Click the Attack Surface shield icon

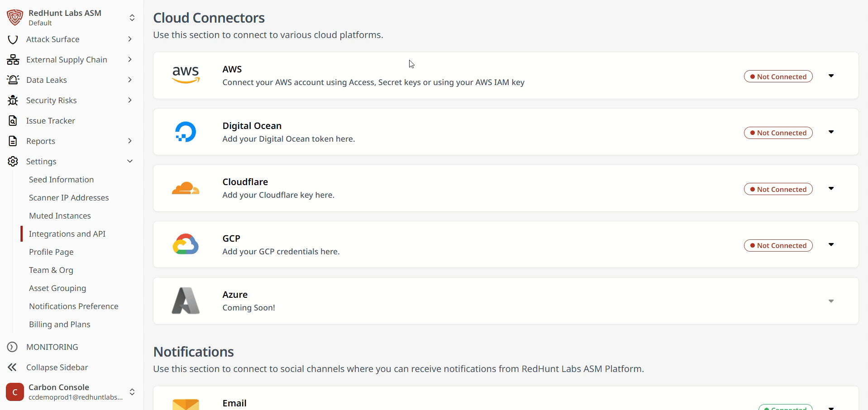13,39
